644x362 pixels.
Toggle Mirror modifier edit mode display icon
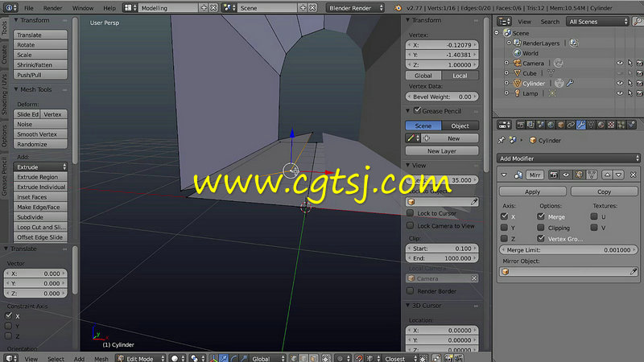(x=579, y=175)
